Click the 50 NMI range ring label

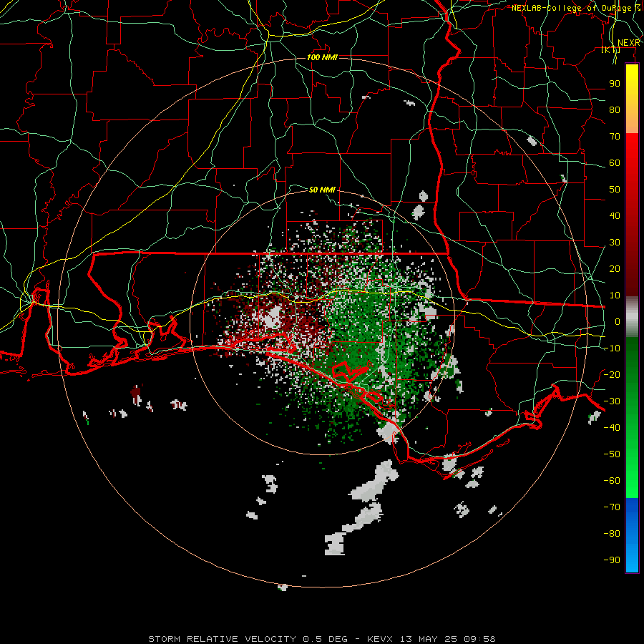(x=322, y=190)
